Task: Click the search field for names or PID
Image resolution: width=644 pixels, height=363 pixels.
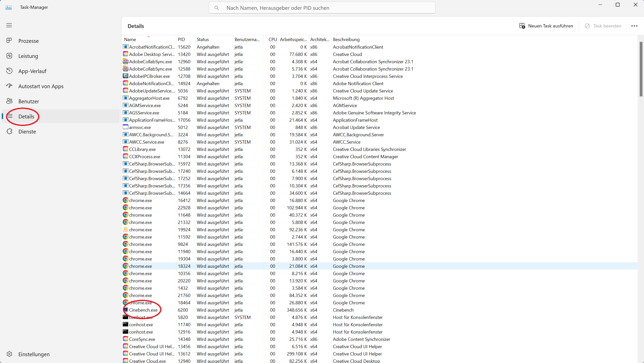Action: tap(322, 8)
